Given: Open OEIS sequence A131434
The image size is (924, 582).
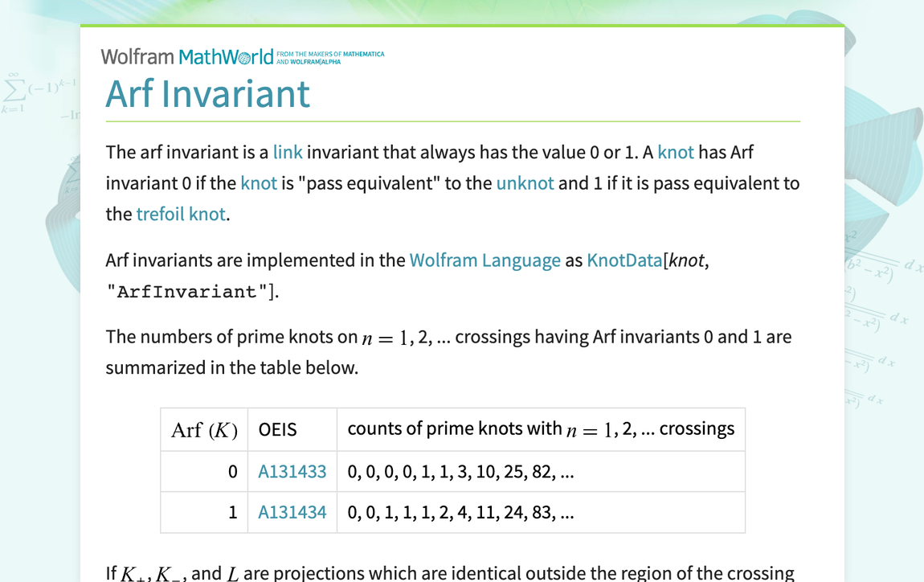Looking at the screenshot, I should pyautogui.click(x=292, y=512).
